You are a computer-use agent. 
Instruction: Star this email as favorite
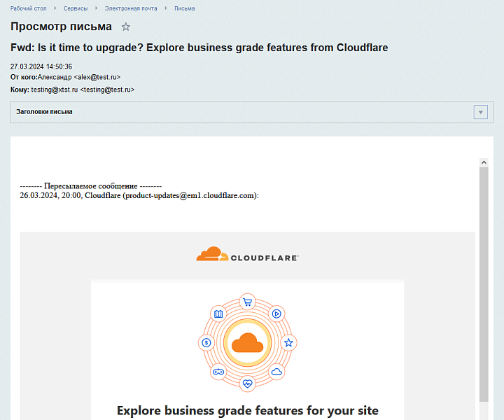click(126, 27)
